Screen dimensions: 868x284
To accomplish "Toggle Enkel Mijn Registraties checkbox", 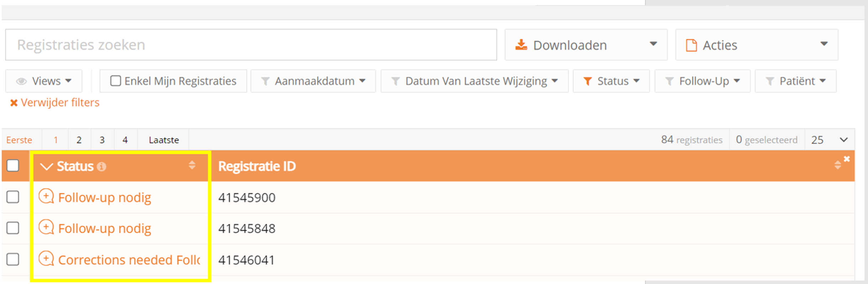I will pos(115,81).
